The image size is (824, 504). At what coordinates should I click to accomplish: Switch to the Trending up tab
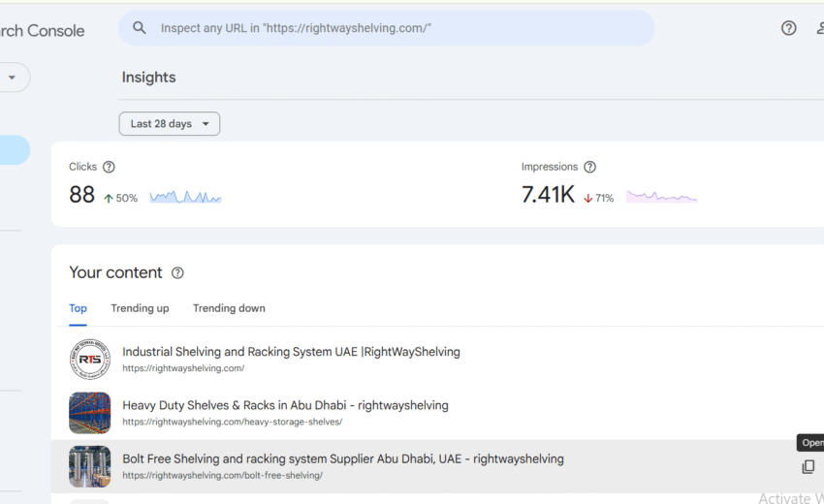140,308
